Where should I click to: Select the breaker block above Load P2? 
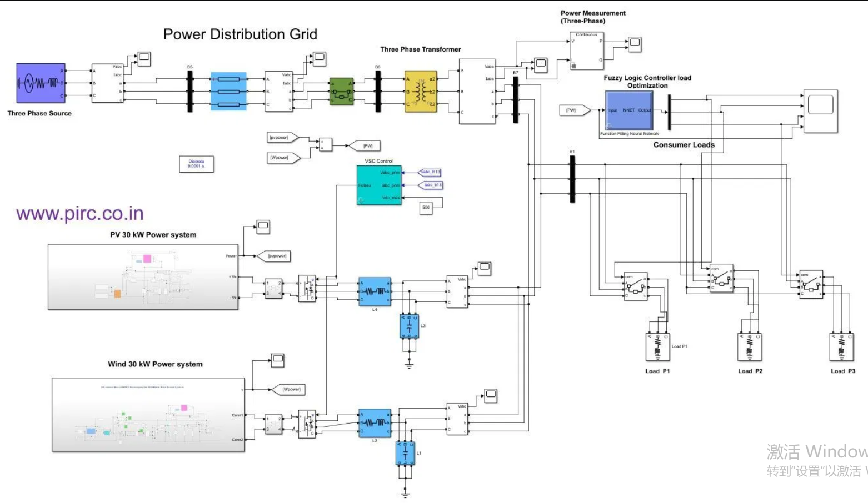tap(722, 279)
